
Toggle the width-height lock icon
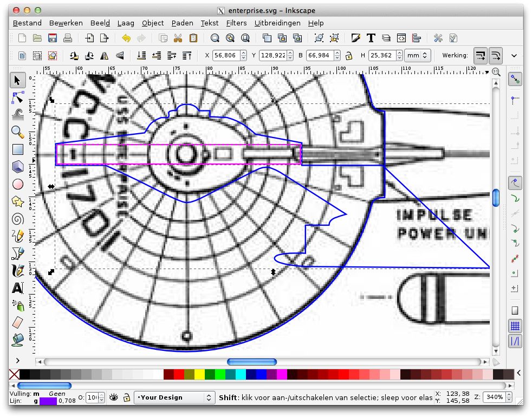pos(349,56)
